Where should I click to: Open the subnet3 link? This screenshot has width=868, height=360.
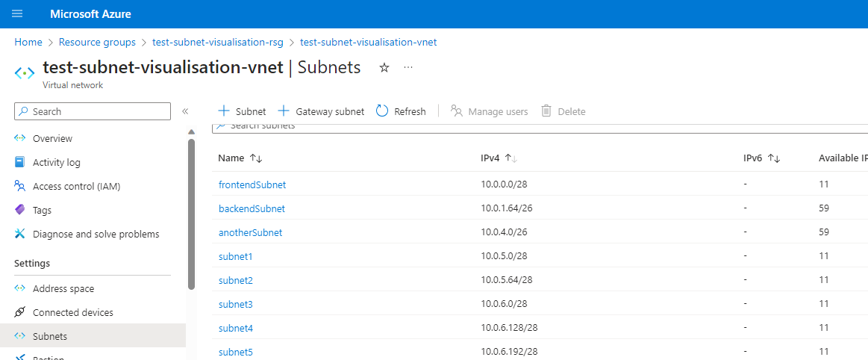coord(236,304)
